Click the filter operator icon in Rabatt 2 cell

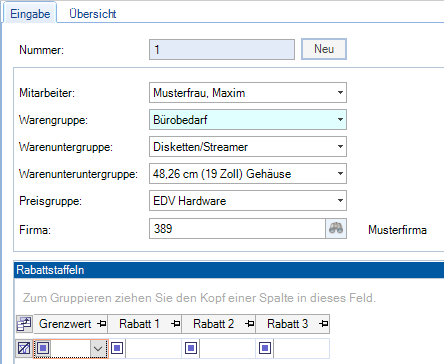[x=191, y=349]
